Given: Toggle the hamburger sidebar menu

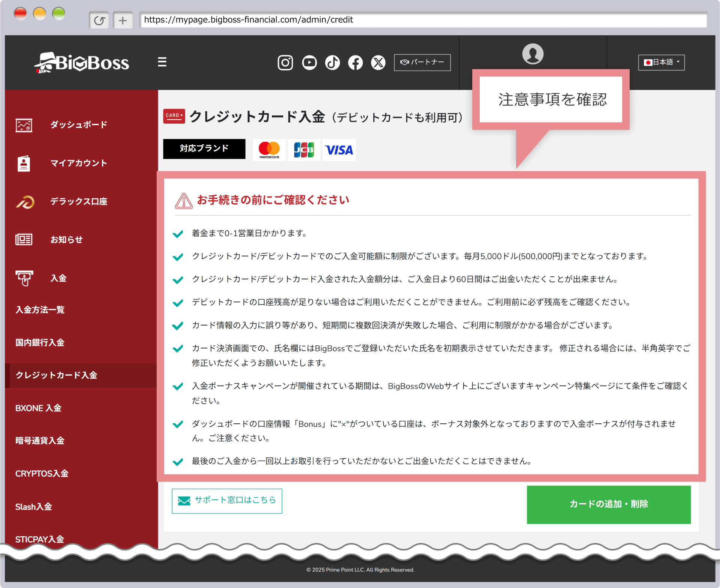Looking at the screenshot, I should click(162, 62).
